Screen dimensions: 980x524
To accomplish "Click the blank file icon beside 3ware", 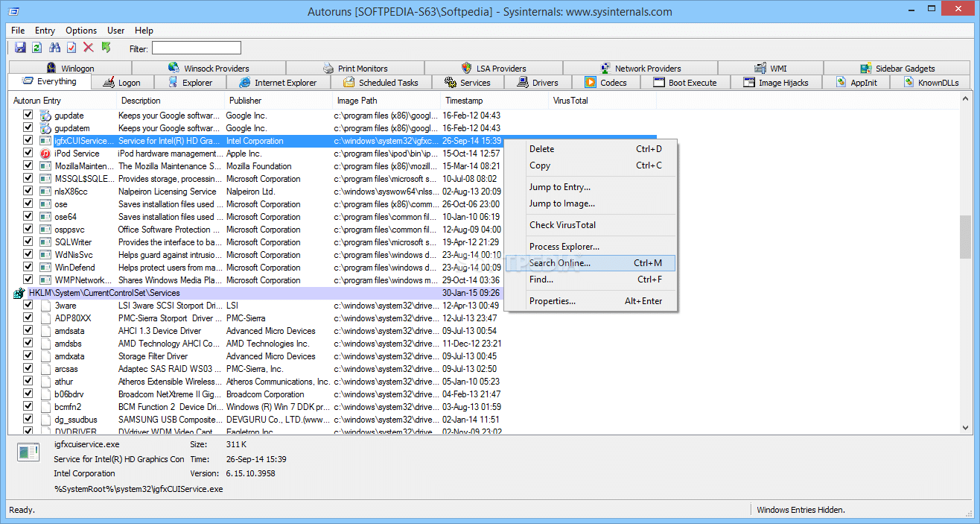I will coord(45,306).
